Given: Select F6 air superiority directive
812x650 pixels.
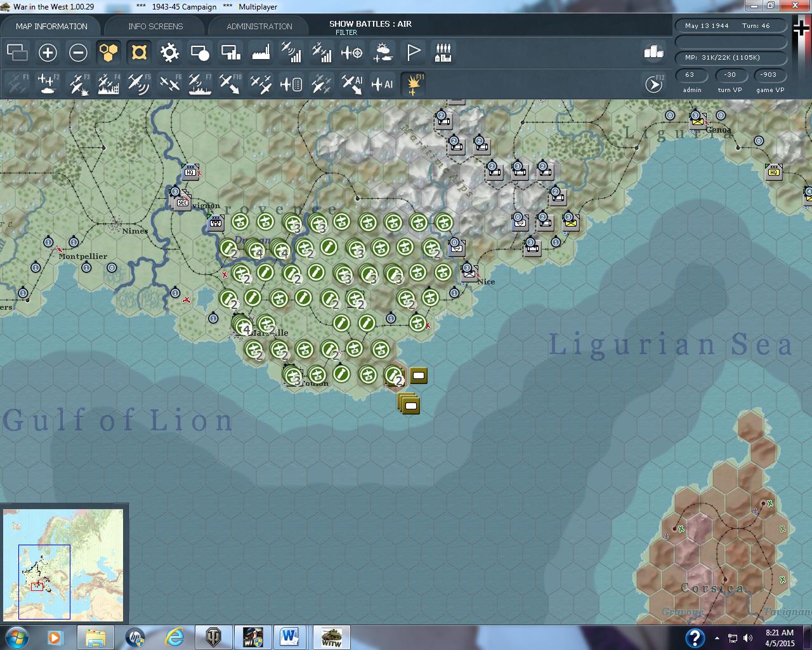Looking at the screenshot, I should [169, 84].
